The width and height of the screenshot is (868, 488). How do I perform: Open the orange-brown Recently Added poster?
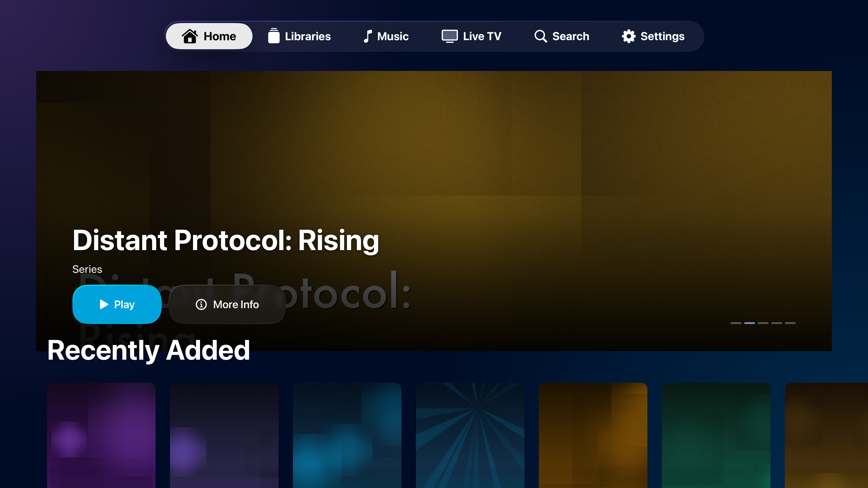[x=593, y=435]
